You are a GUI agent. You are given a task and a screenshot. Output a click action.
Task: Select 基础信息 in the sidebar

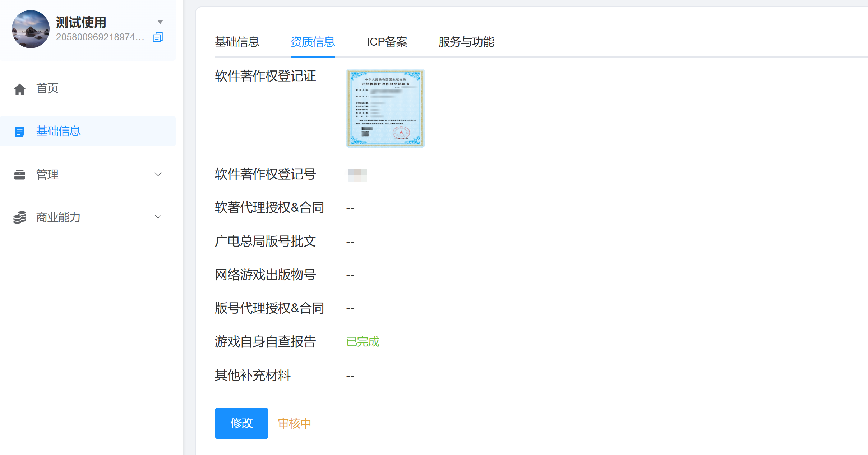pyautogui.click(x=88, y=131)
